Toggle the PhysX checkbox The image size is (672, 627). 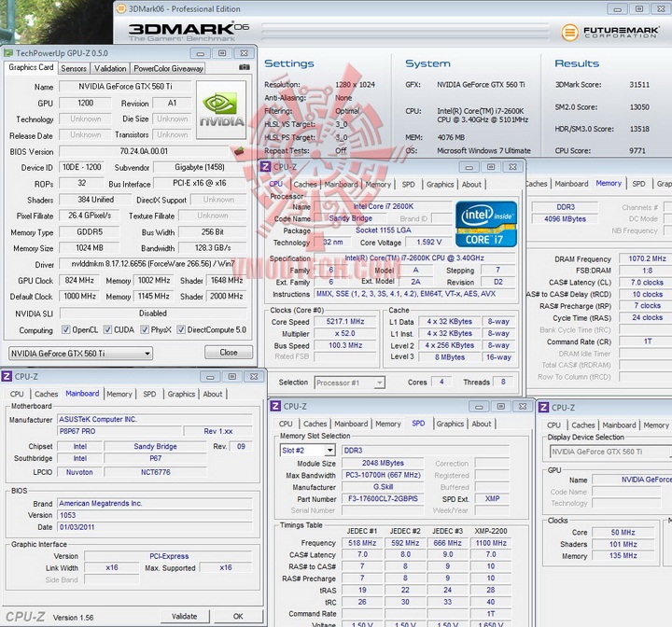click(145, 329)
